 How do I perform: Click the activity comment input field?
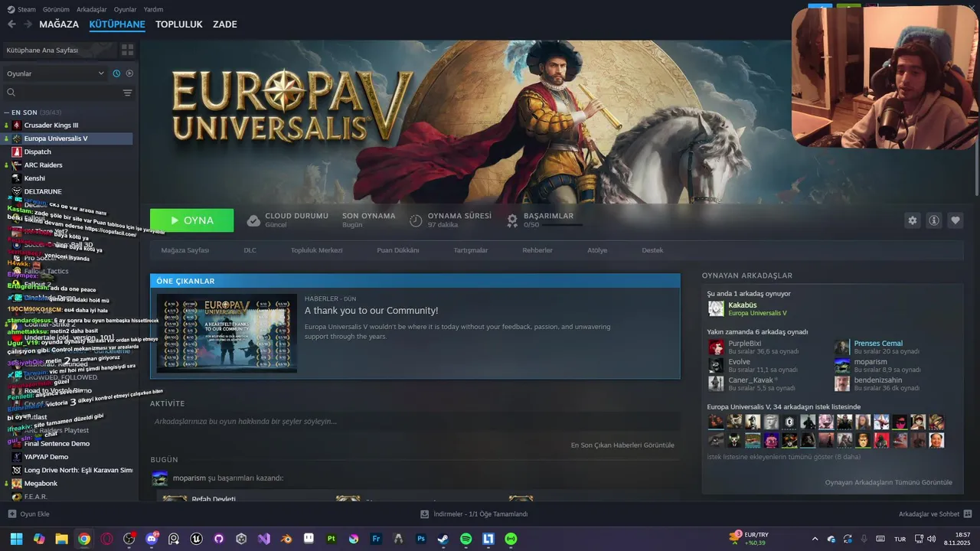(x=415, y=422)
